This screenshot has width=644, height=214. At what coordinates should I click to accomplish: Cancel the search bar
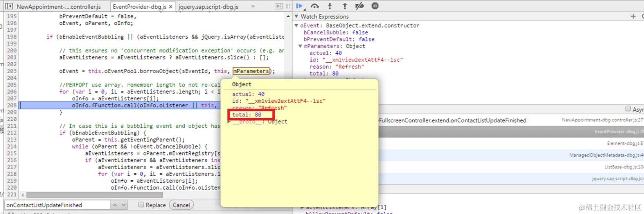(x=181, y=205)
